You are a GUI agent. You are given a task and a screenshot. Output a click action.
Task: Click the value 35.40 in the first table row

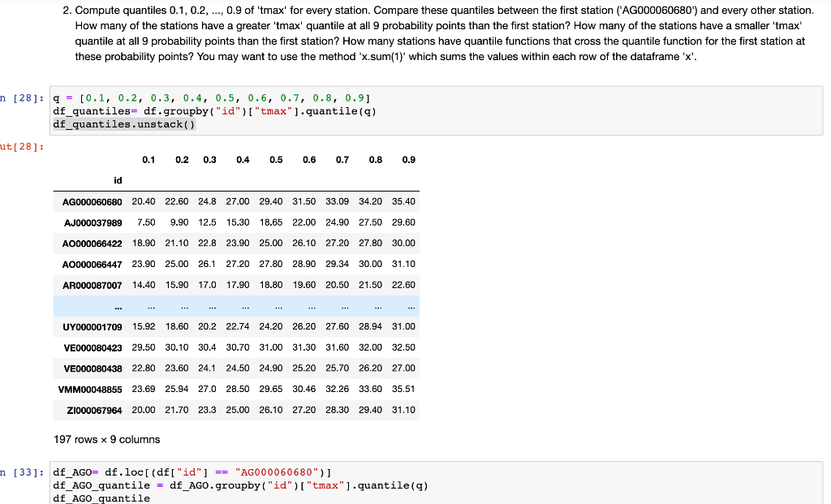[x=406, y=201]
